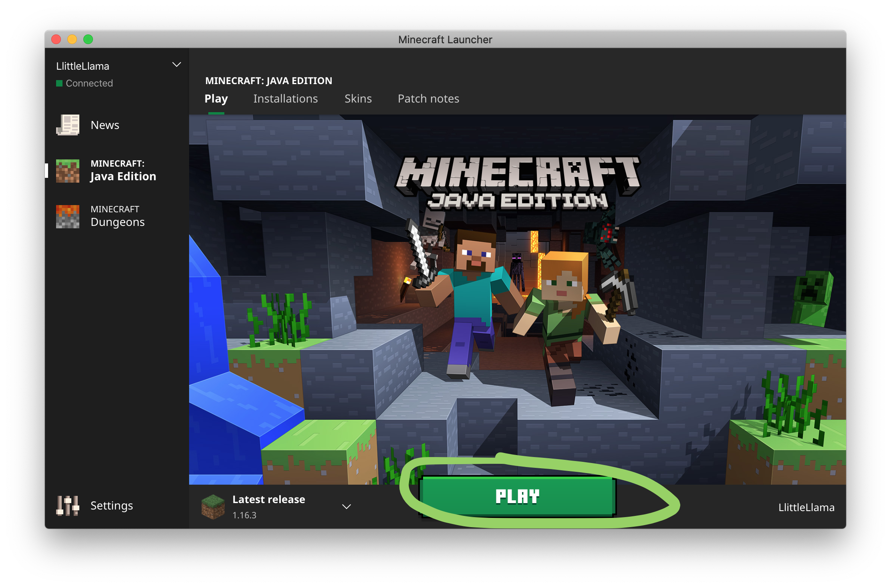The height and width of the screenshot is (588, 891).
Task: Select the Latest release 1.16.3 installation selector
Action: [x=268, y=507]
